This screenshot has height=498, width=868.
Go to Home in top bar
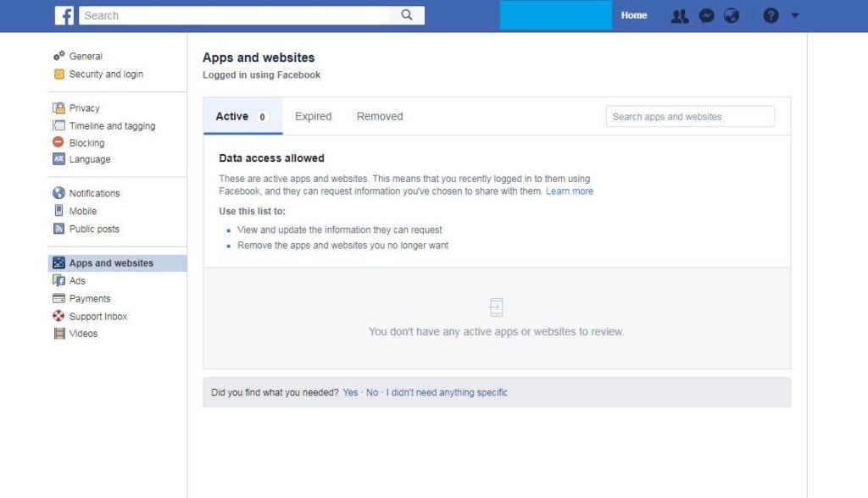pos(633,15)
